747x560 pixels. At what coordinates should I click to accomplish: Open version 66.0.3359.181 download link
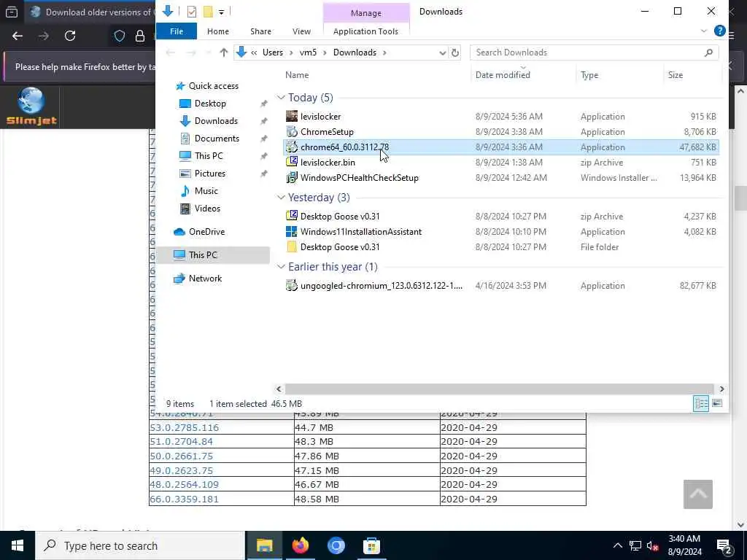point(185,499)
